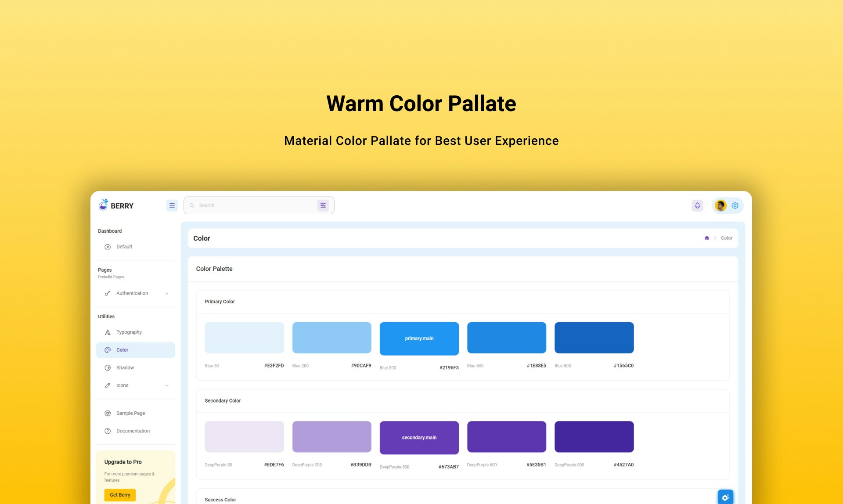
Task: Collapse the Color breadcrumb link
Action: [x=727, y=238]
